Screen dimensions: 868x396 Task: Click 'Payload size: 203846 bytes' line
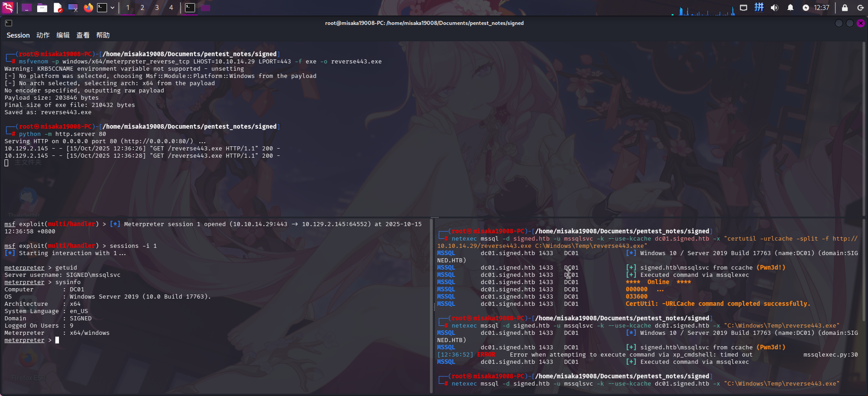(x=51, y=98)
